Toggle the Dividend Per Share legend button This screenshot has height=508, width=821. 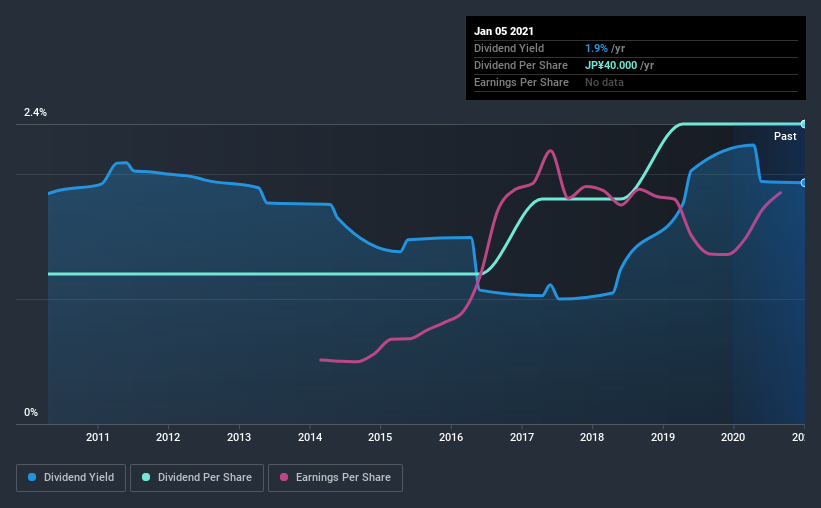pyautogui.click(x=197, y=478)
